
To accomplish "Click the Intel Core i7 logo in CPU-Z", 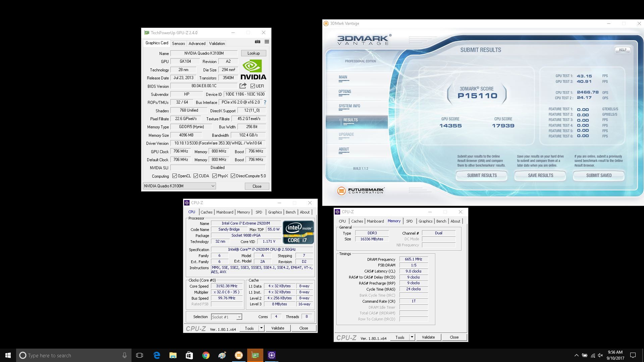I will 298,232.
